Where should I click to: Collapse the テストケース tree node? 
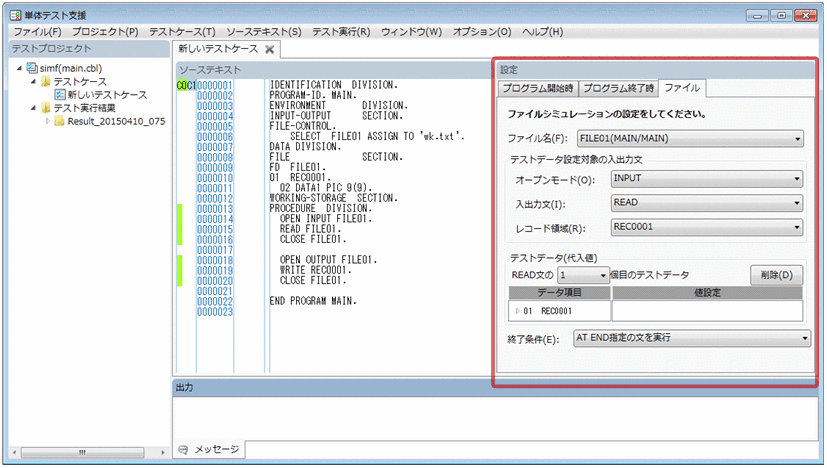point(33,81)
